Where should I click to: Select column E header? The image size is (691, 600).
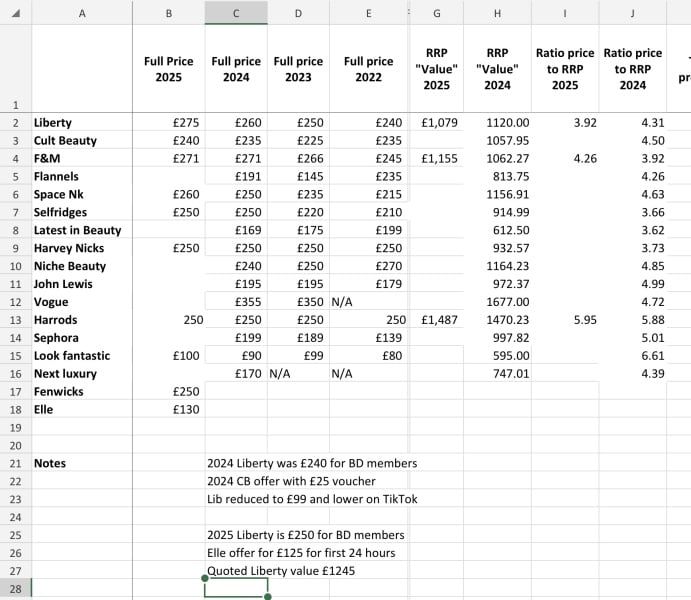click(x=369, y=13)
